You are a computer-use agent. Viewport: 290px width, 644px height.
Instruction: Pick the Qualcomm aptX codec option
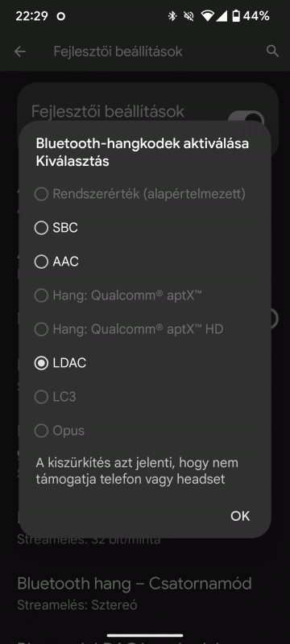[x=118, y=295]
